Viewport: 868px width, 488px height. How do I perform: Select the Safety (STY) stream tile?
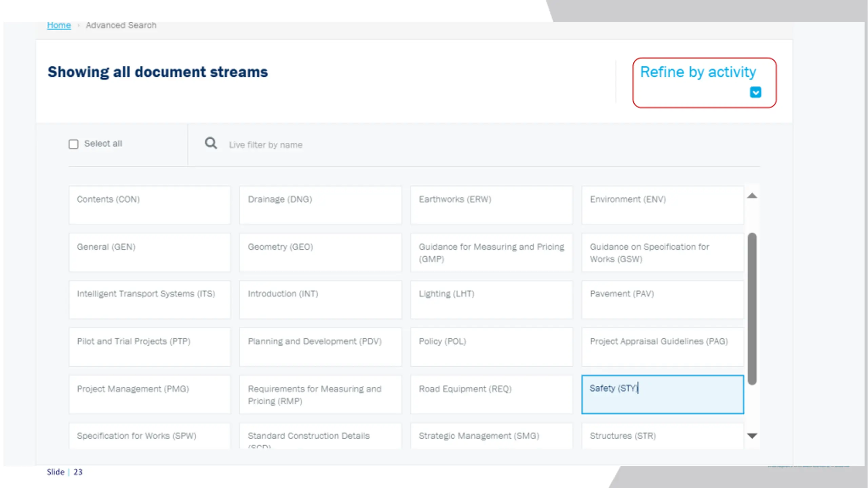[x=663, y=394]
